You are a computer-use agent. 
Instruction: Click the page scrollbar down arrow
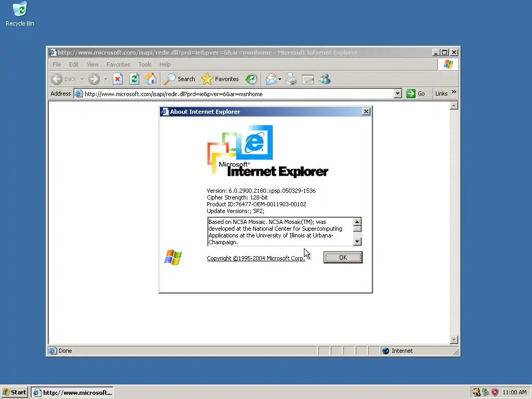454,339
